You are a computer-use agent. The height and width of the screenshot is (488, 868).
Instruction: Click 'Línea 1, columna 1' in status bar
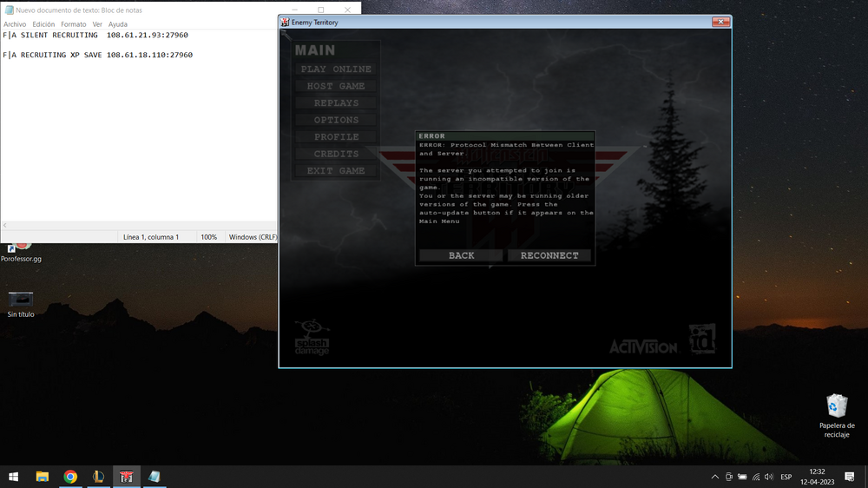(150, 237)
